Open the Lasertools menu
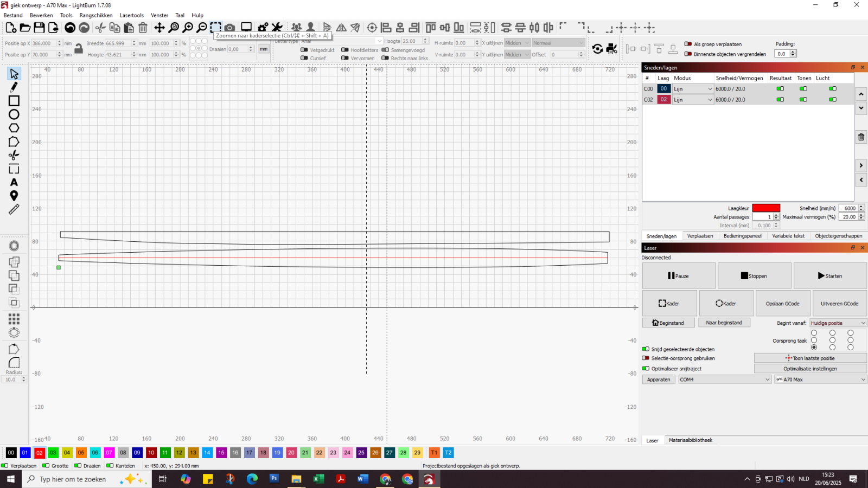The width and height of the screenshot is (868, 488). tap(132, 15)
